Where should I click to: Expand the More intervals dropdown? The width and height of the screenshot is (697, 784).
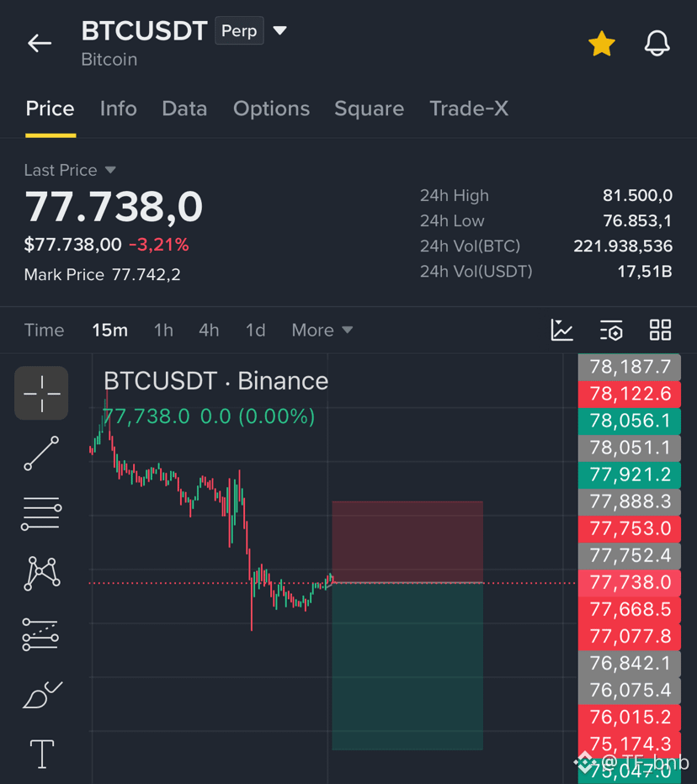click(322, 330)
